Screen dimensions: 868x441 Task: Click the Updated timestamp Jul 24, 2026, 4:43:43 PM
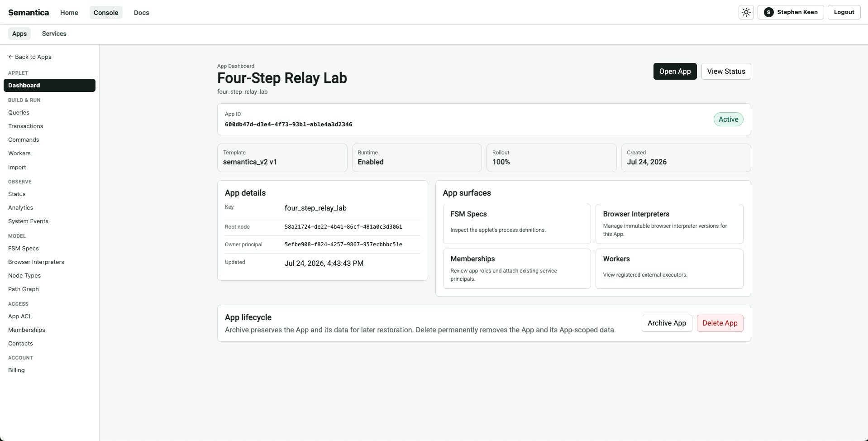coord(324,263)
